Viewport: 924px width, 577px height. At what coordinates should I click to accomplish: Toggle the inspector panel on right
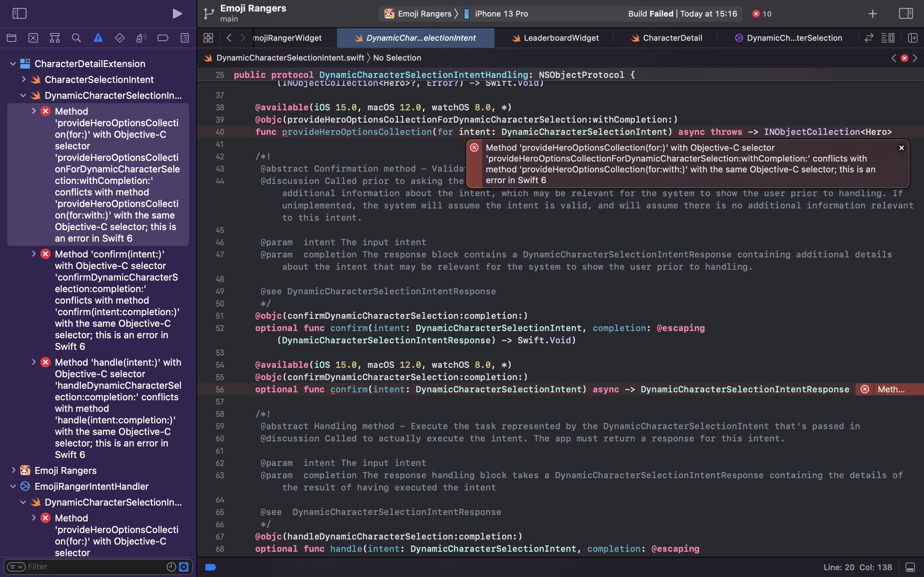click(906, 14)
